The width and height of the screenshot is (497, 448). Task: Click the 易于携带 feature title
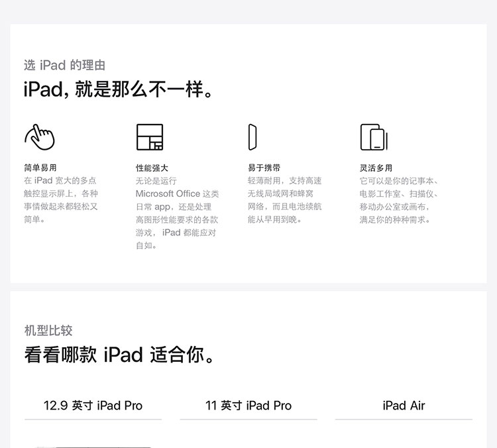(x=264, y=168)
